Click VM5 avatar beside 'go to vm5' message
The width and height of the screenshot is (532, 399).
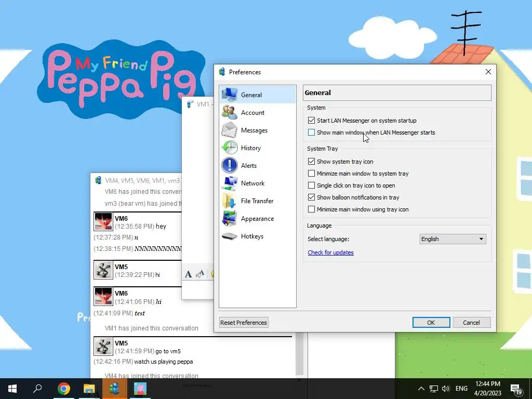[x=103, y=347]
